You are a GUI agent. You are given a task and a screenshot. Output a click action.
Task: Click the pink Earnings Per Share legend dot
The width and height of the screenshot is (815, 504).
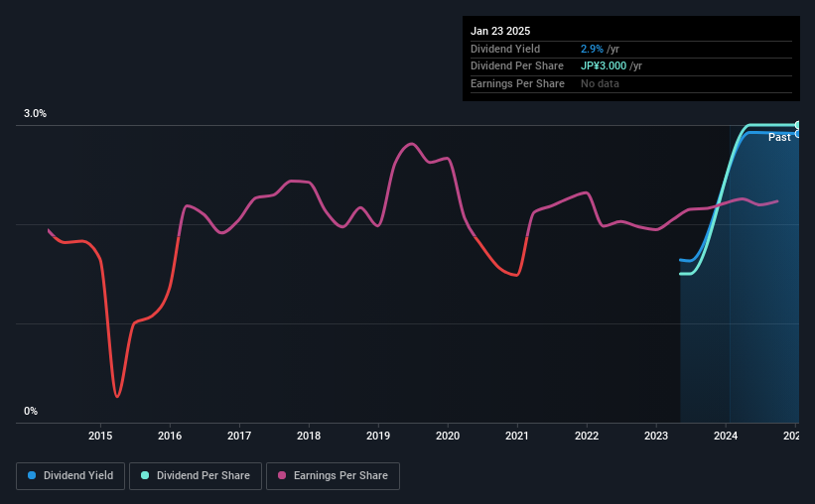point(282,476)
